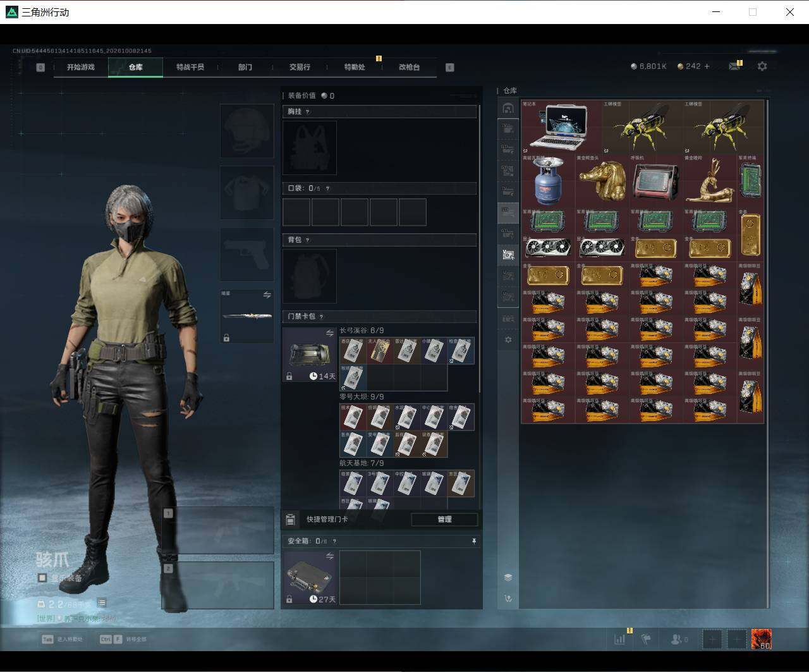Select the laptop 笔记本 item in warehouse
The image size is (809, 672).
click(x=561, y=126)
